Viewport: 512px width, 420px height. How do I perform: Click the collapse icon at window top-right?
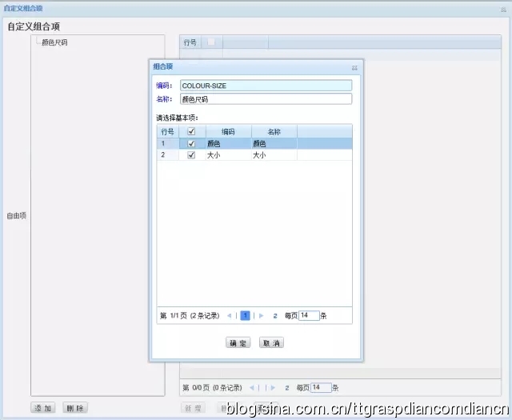[x=502, y=8]
